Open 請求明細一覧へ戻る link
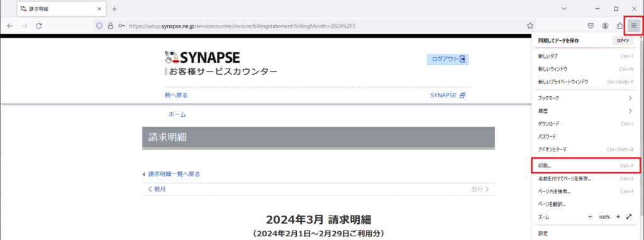The image size is (644, 240). (174, 174)
